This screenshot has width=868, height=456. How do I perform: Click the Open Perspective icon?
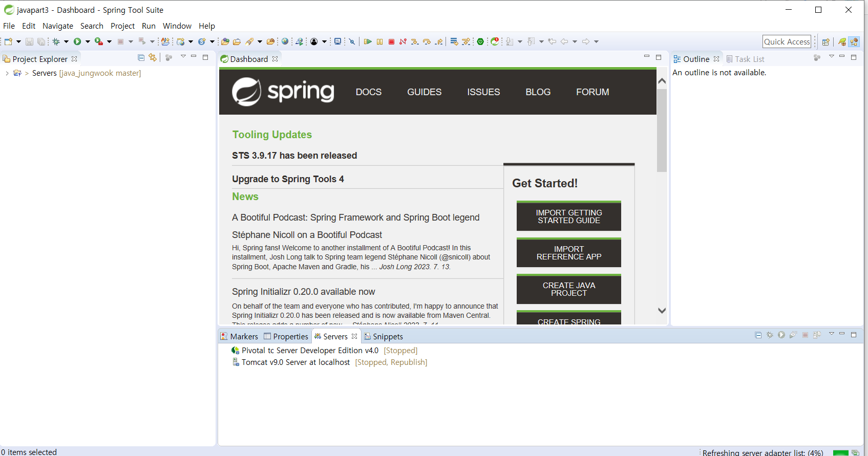(825, 42)
